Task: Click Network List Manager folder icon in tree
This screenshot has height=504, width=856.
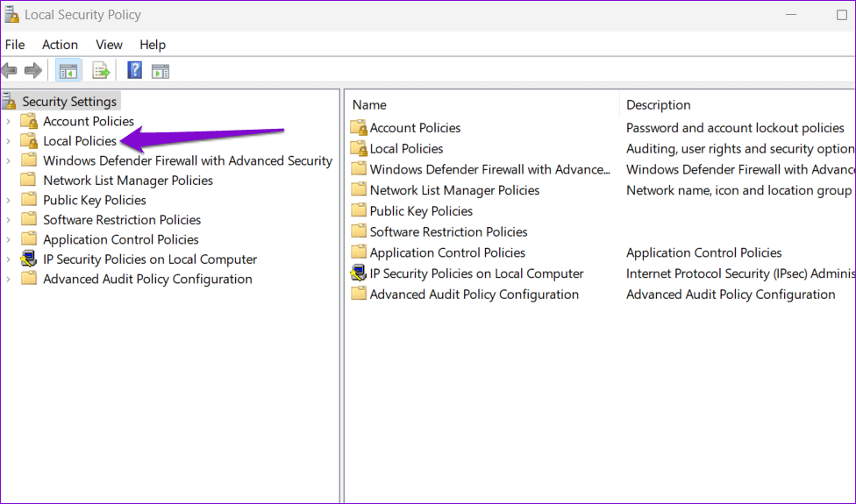Action: pos(28,180)
